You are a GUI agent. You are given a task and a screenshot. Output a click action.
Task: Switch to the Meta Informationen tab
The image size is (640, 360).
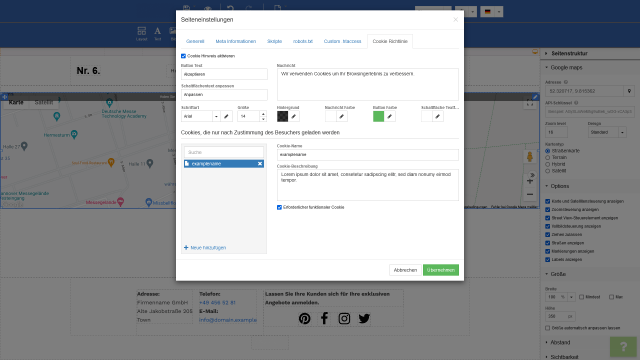[x=236, y=41]
